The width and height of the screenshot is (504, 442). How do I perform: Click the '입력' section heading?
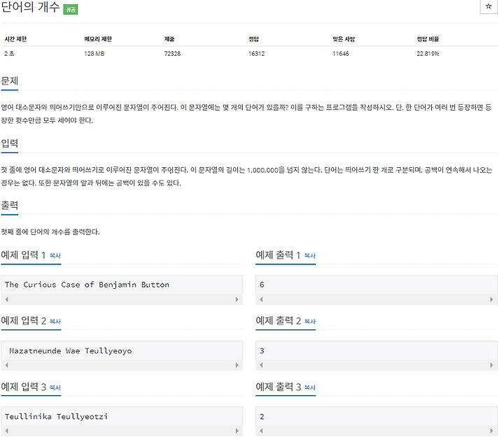pos(10,143)
